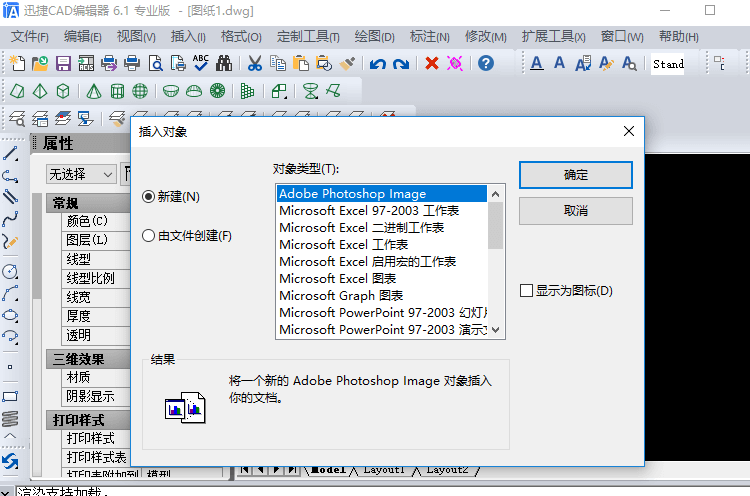Insert a torus solid icon
750x496 pixels.
(x=217, y=91)
